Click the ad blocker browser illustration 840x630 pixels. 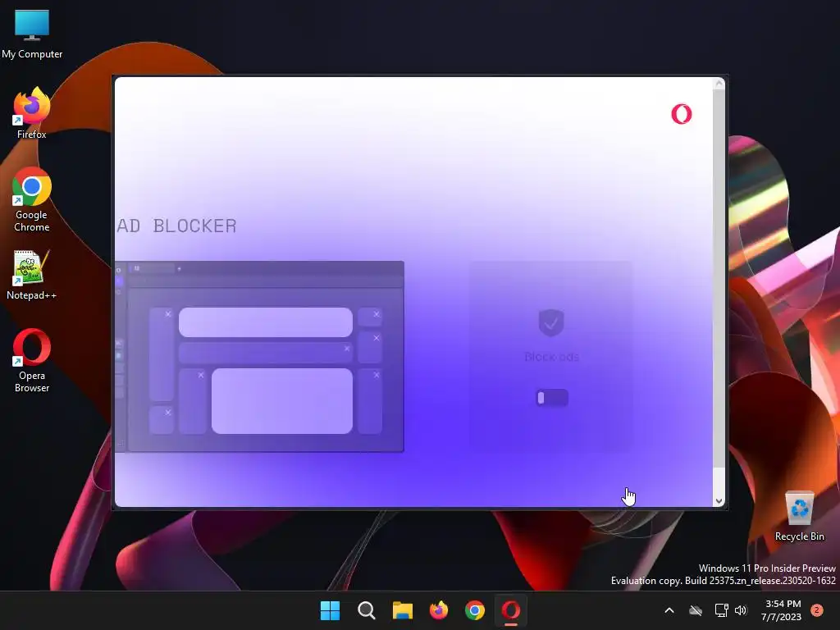259,357
